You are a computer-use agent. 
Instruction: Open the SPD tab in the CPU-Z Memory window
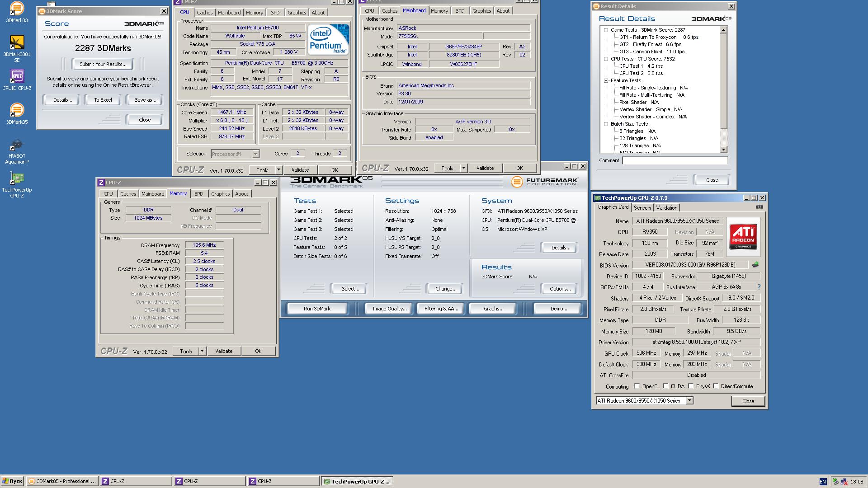coord(199,194)
